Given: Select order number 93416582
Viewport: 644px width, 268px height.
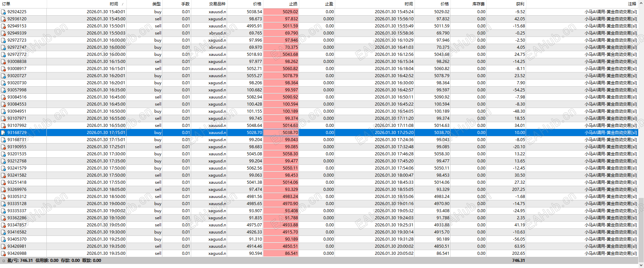Looking at the screenshot, I should (x=17, y=232).
